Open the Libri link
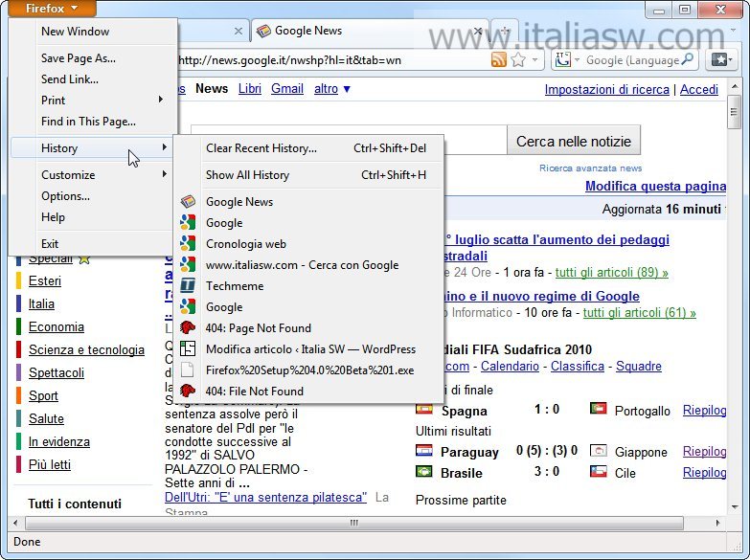 [x=250, y=88]
